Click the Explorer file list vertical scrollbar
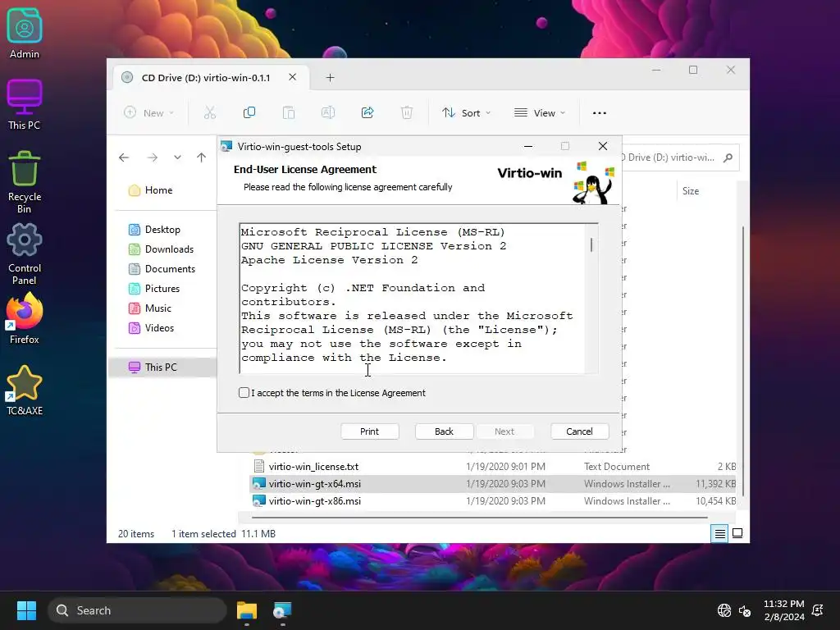840x630 pixels. [x=742, y=362]
